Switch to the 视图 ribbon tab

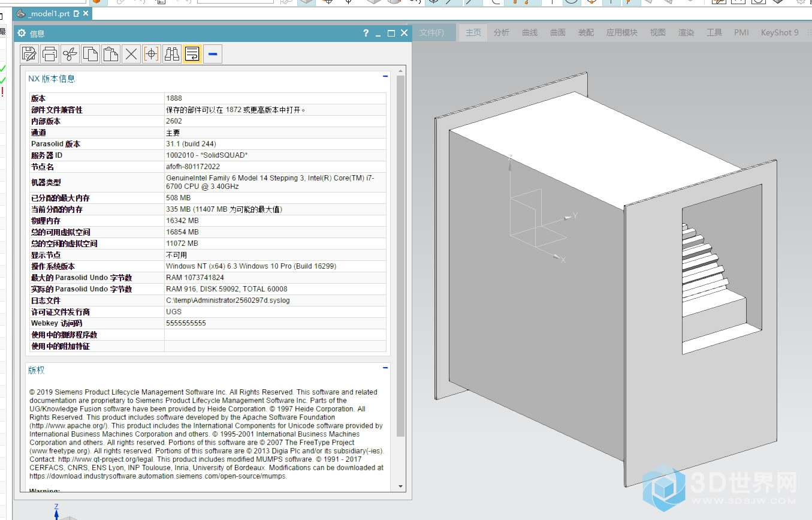click(x=658, y=32)
